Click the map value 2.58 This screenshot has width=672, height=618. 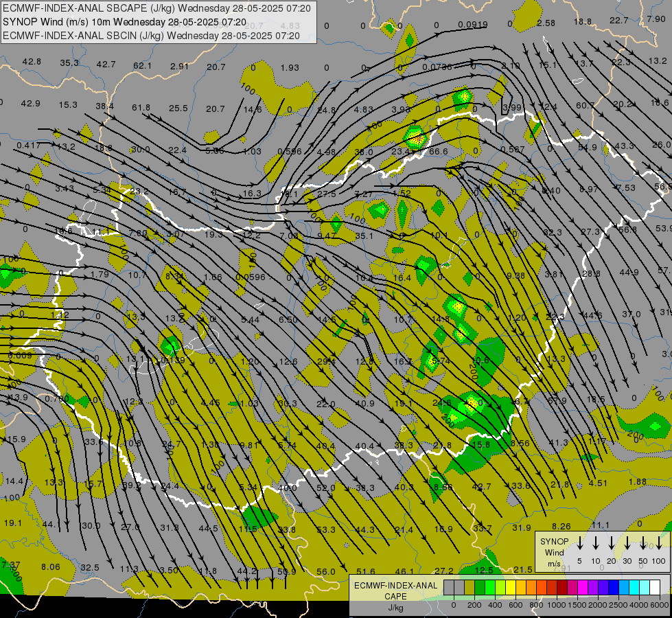[546, 23]
